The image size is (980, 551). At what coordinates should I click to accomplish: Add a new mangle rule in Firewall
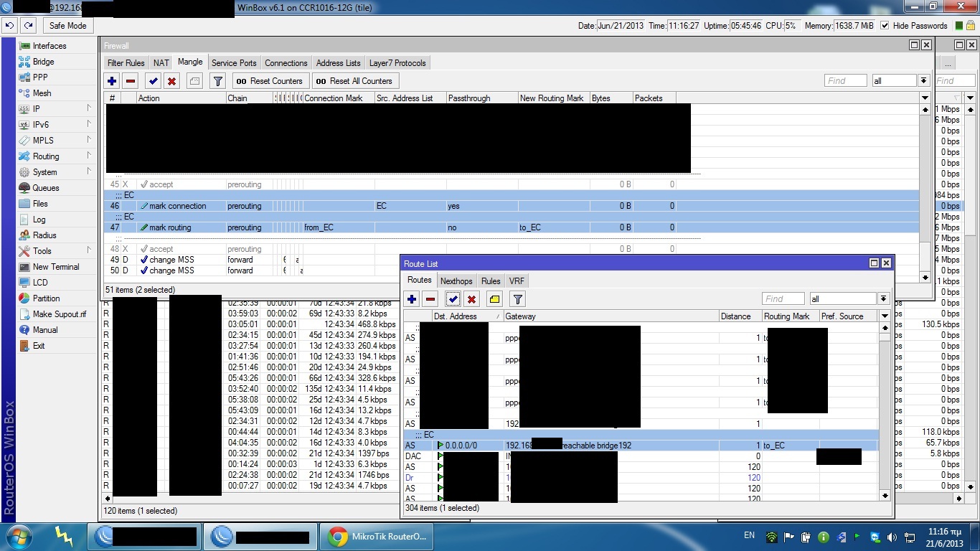coord(112,81)
